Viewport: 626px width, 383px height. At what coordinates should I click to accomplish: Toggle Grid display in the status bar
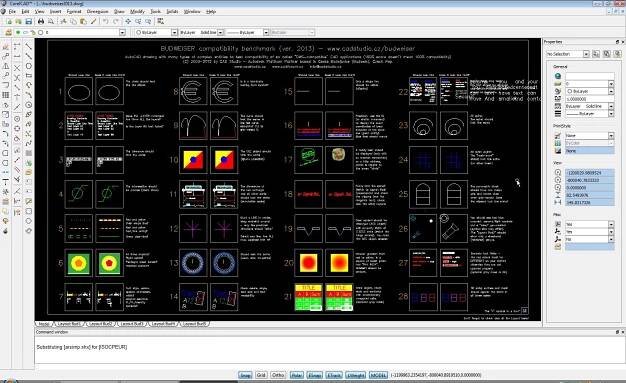click(261, 375)
